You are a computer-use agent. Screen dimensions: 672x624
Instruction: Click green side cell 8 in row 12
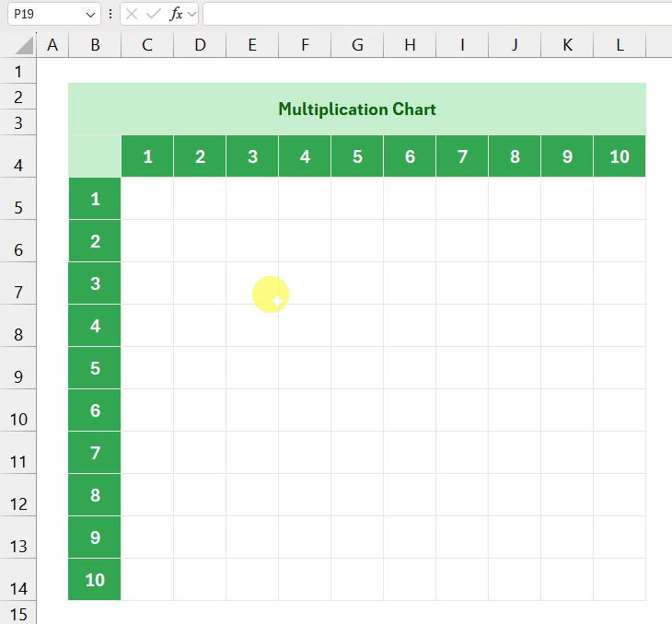coord(95,495)
